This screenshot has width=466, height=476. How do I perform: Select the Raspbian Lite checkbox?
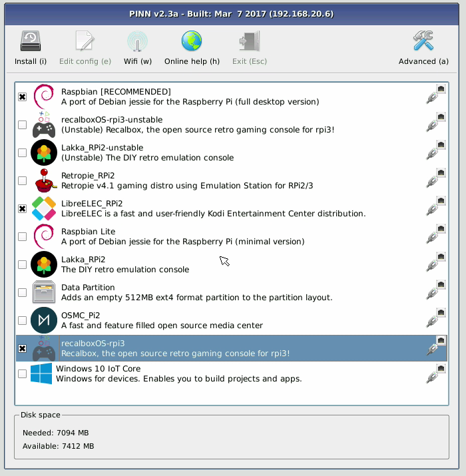point(22,236)
